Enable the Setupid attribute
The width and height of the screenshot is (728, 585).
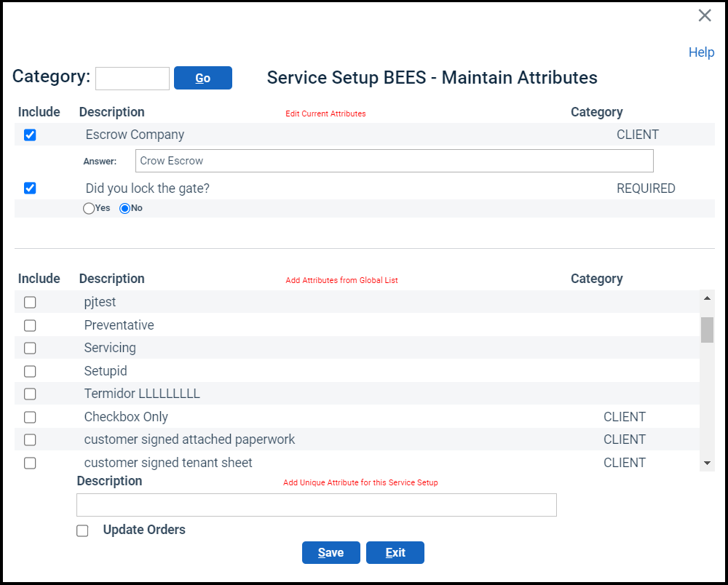pos(30,371)
